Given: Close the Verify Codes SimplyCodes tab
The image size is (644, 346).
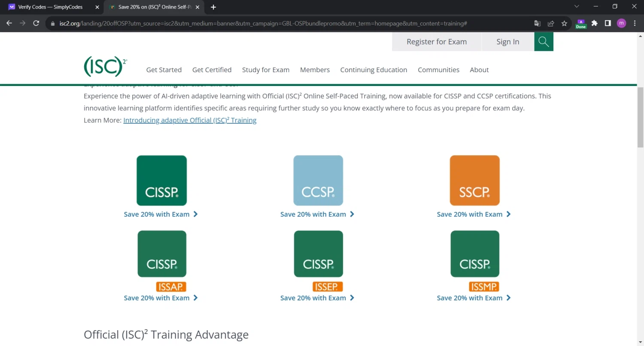Looking at the screenshot, I should click(97, 7).
